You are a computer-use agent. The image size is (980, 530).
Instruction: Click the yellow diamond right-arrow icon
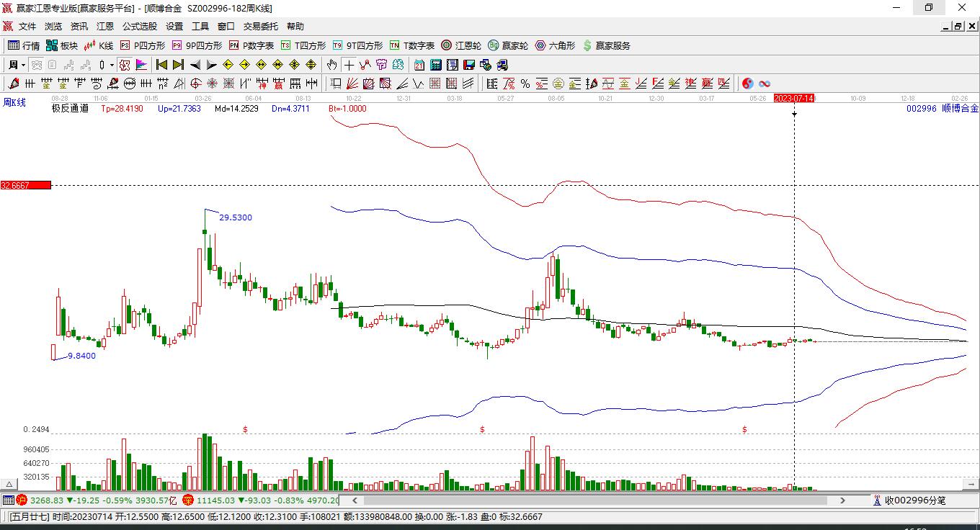tap(244, 65)
